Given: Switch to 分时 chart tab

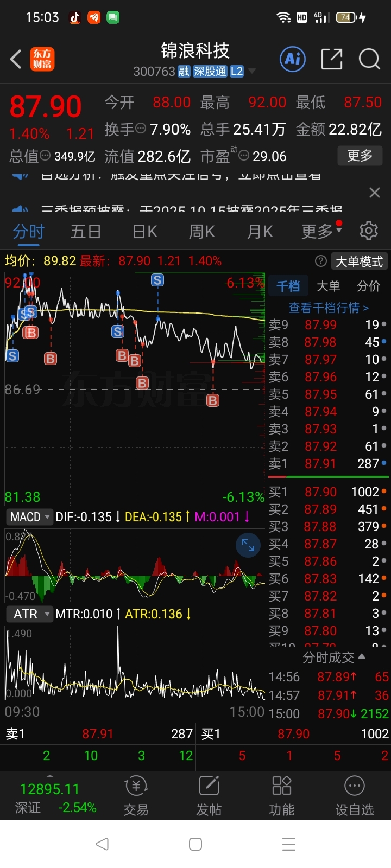Looking at the screenshot, I should [x=28, y=232].
